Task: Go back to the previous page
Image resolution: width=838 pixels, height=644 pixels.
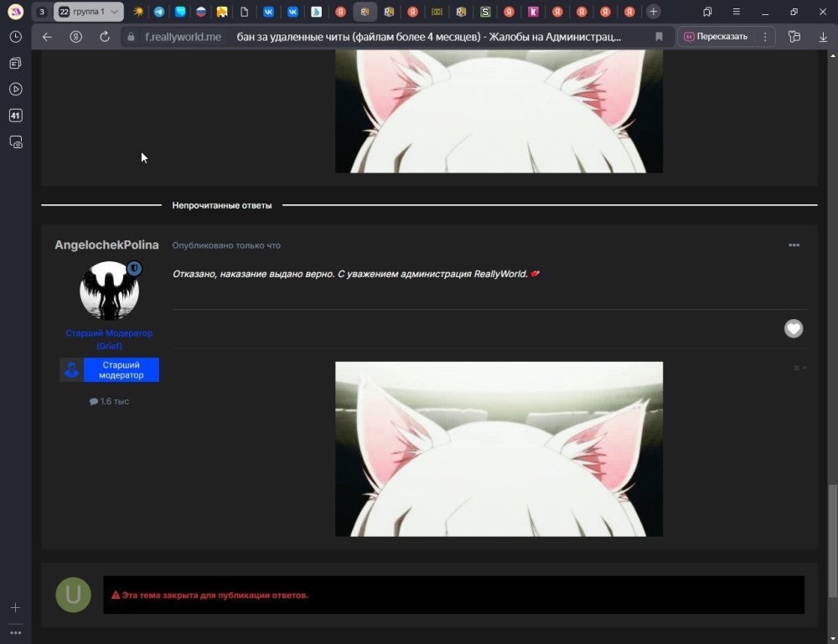Action: coord(47,37)
